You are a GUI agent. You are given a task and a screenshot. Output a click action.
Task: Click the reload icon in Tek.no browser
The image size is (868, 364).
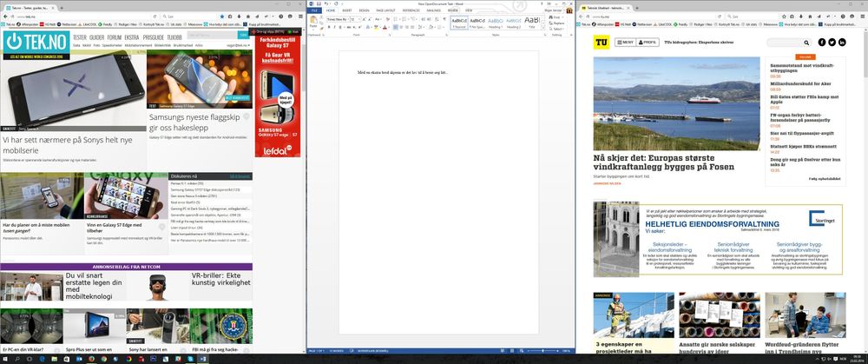[x=155, y=17]
